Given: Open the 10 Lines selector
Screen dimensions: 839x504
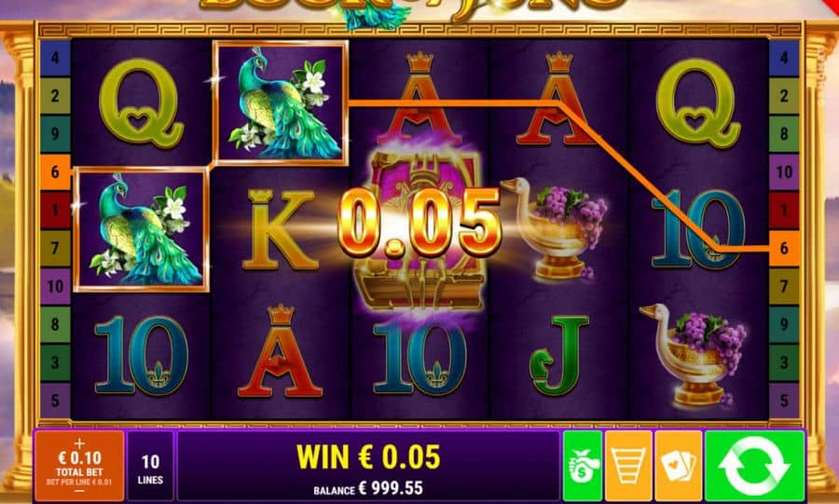Looking at the screenshot, I should click(x=150, y=467).
